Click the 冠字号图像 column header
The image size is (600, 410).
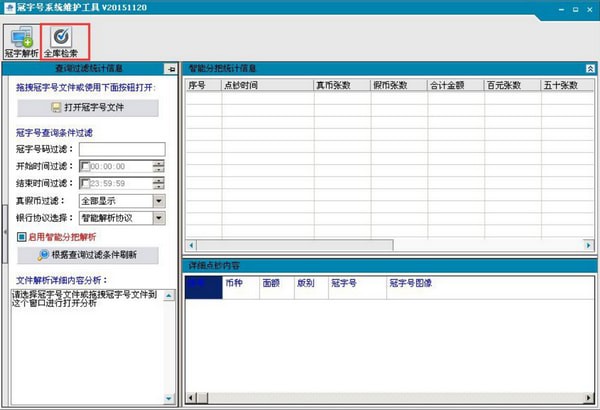(410, 284)
